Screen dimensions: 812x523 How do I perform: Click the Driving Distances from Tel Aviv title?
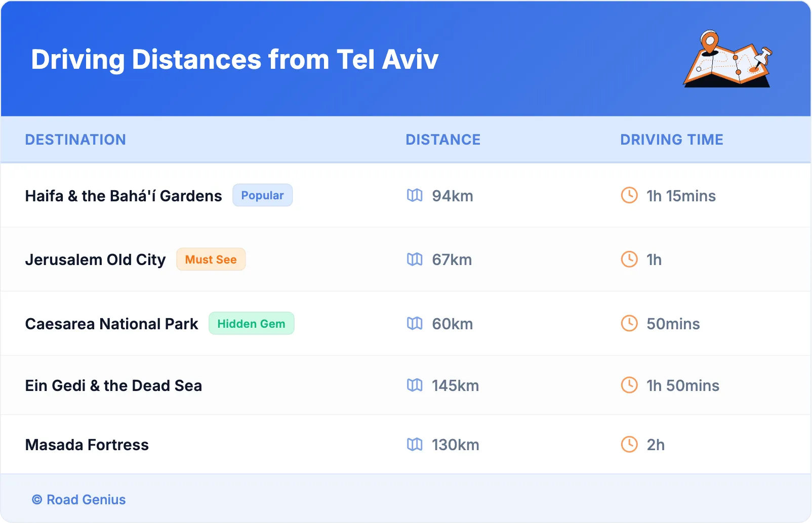pyautogui.click(x=235, y=60)
